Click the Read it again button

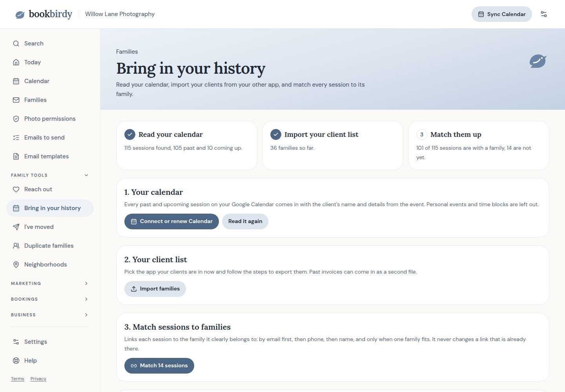coord(245,221)
